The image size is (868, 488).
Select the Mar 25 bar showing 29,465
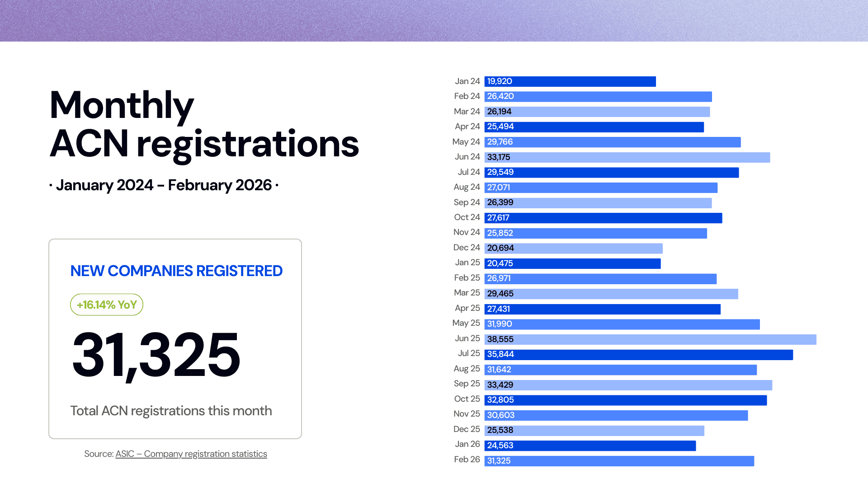tap(611, 294)
